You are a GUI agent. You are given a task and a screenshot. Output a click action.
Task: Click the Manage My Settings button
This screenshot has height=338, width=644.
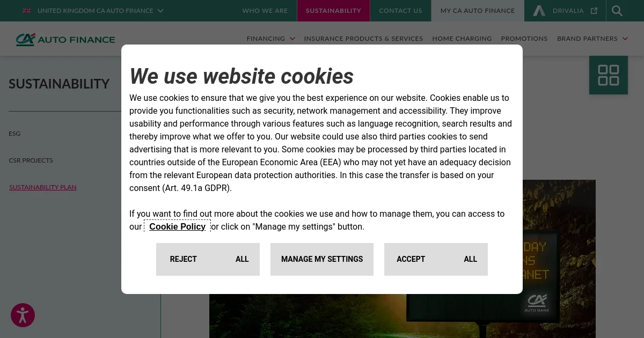322,259
